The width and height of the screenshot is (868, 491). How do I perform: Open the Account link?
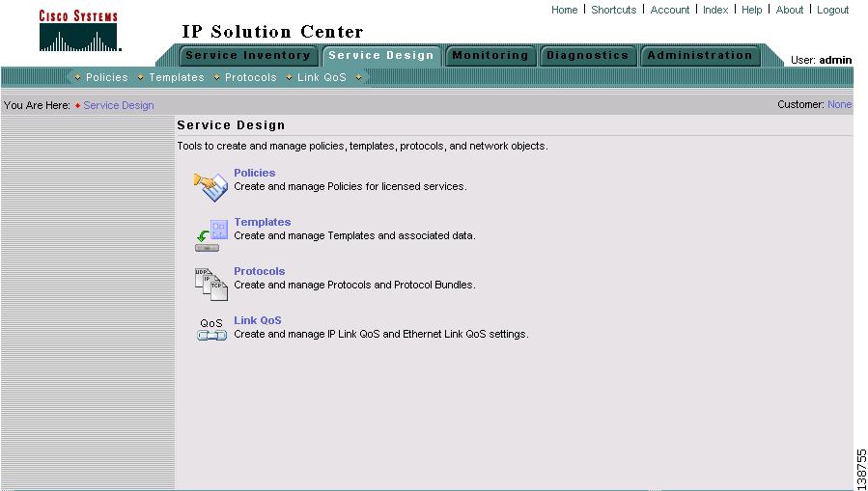670,10
